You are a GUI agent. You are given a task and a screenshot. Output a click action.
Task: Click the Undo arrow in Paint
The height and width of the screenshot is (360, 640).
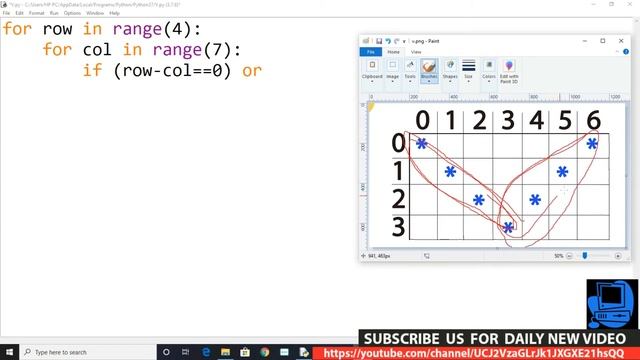pyautogui.click(x=388, y=41)
